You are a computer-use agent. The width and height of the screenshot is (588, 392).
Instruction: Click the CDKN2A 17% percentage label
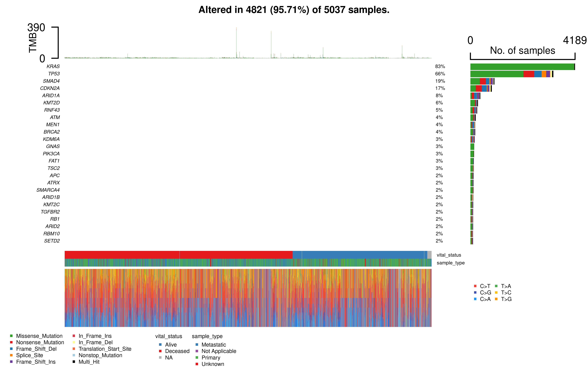[x=440, y=88]
